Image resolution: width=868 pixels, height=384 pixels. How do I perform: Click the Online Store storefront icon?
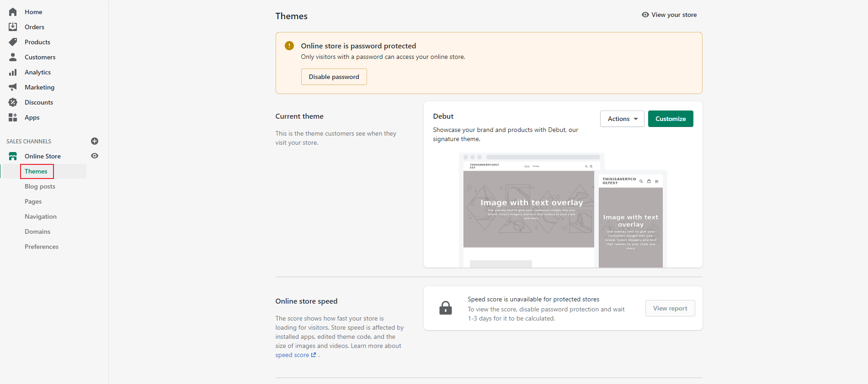click(x=13, y=156)
